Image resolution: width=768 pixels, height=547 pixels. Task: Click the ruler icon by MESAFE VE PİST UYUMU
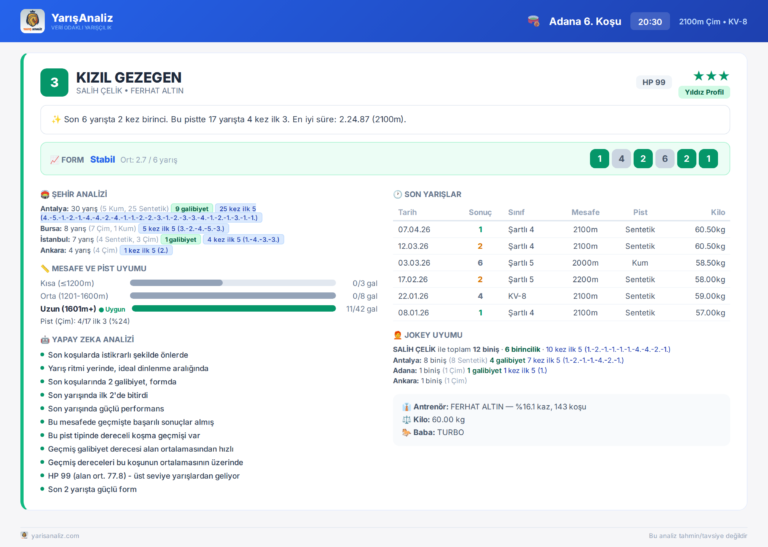[45, 268]
